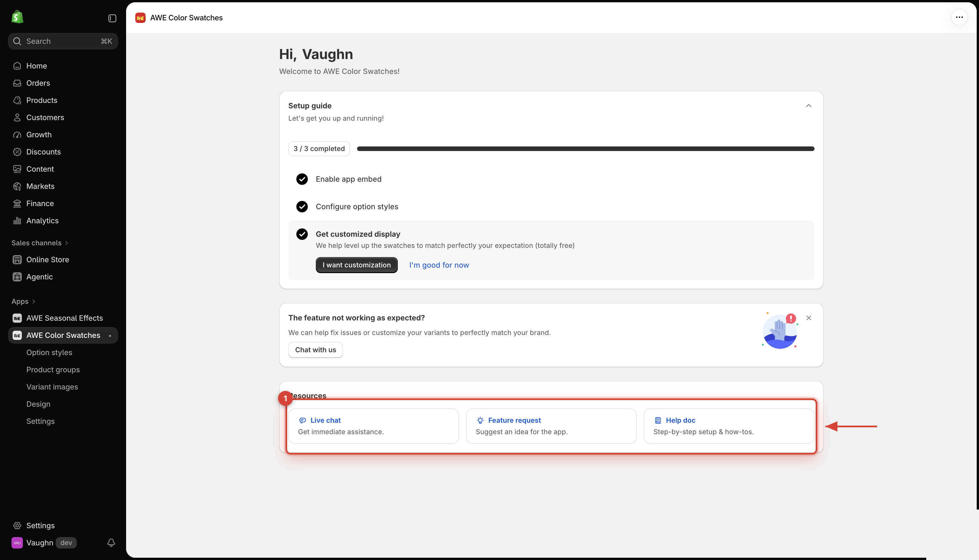This screenshot has height=560, width=979.
Task: Click the Discounts badge icon
Action: [x=17, y=152]
